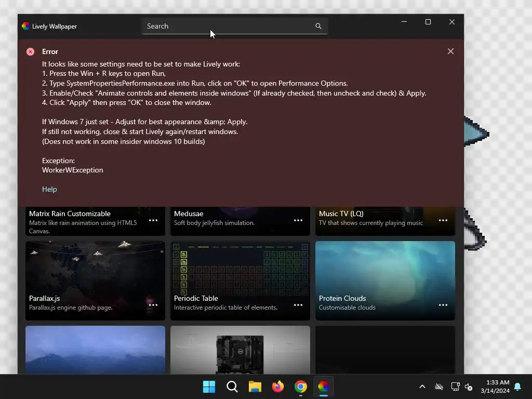Click the Music TV (LQ) title

point(341,214)
